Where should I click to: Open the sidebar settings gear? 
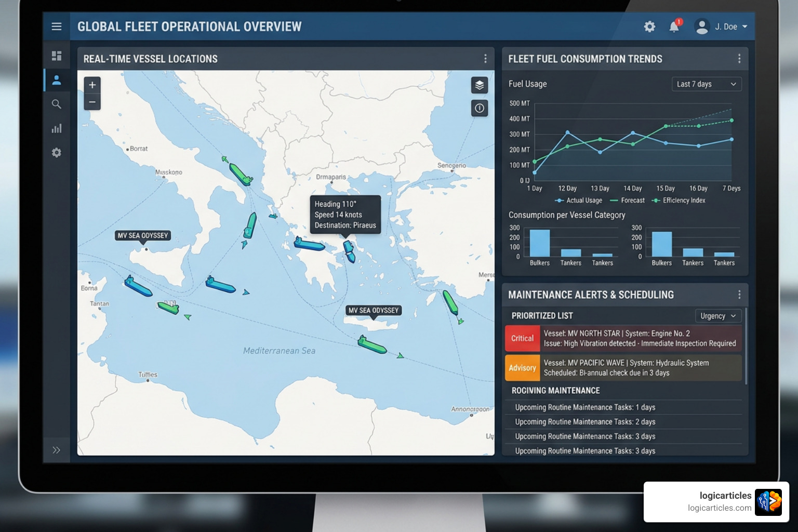pos(57,153)
